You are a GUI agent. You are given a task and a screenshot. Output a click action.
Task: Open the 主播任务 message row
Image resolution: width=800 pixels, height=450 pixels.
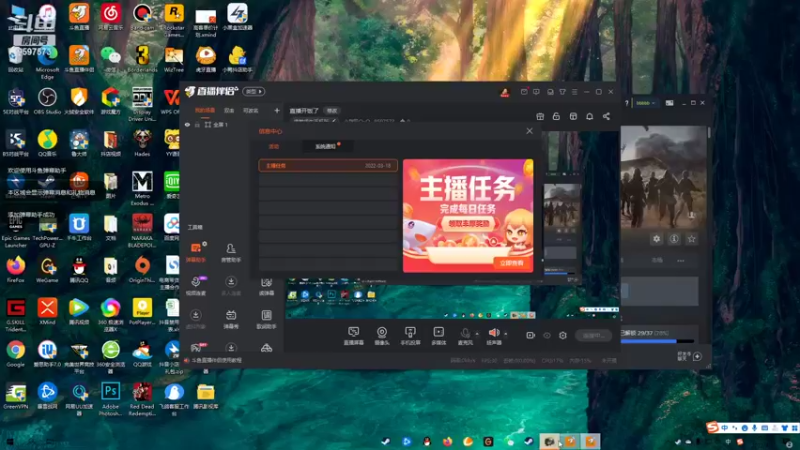point(328,166)
